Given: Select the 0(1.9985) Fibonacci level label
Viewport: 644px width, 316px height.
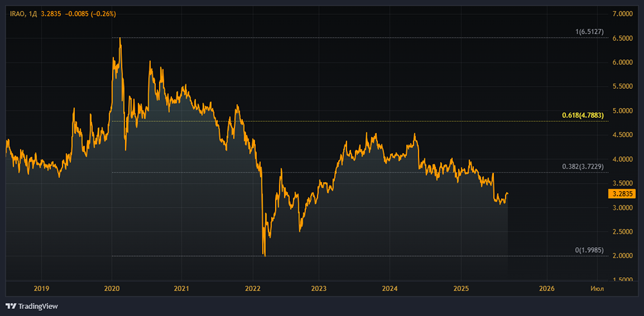Looking at the screenshot, I should click(x=589, y=250).
